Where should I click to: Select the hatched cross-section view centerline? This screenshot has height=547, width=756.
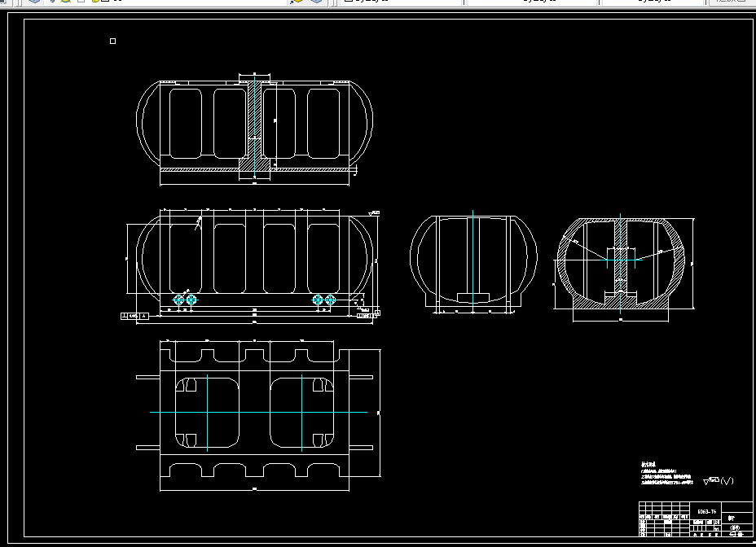point(620,264)
